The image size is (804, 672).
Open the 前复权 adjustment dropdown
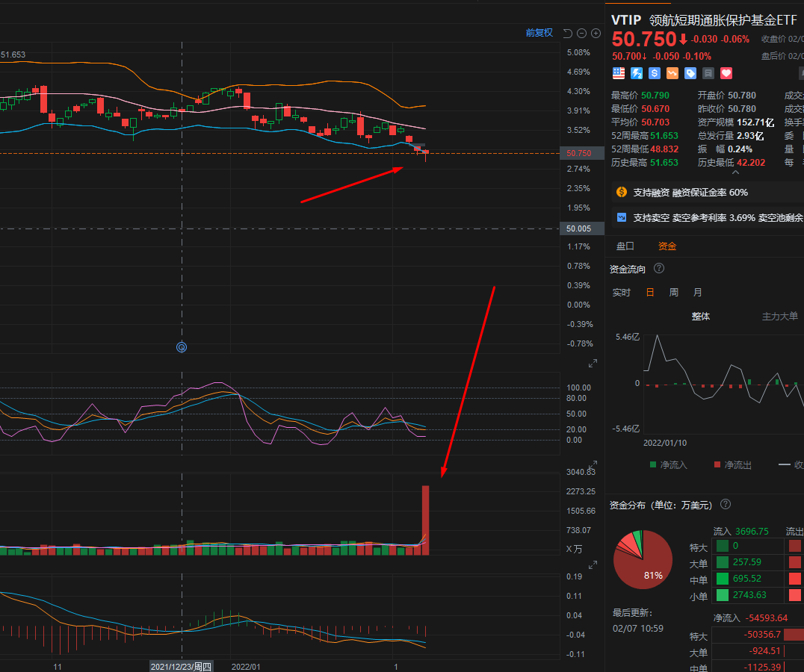[x=539, y=33]
